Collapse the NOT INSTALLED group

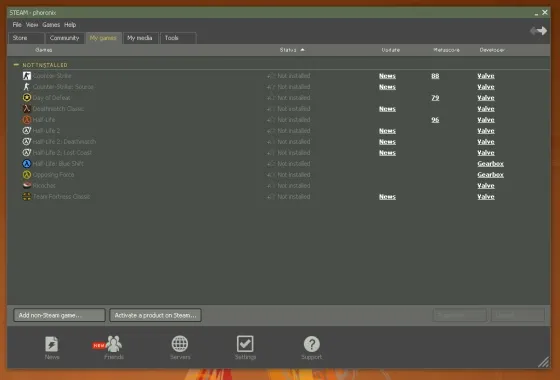pyautogui.click(x=16, y=65)
